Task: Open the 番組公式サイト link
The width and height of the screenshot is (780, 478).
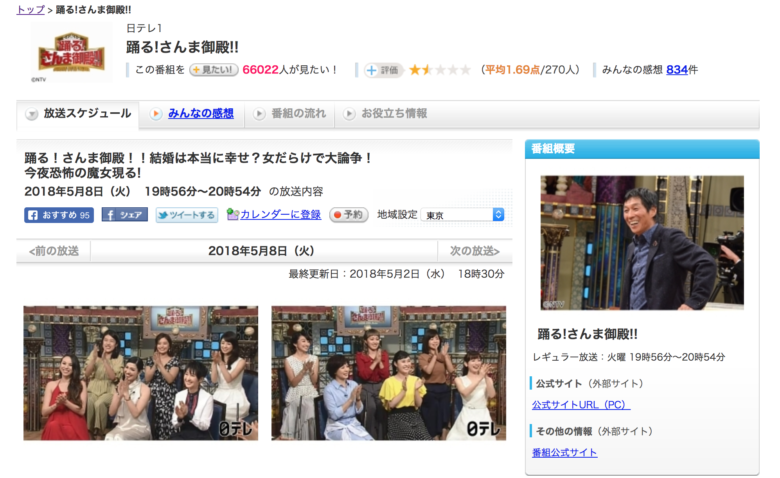Action: tap(565, 453)
